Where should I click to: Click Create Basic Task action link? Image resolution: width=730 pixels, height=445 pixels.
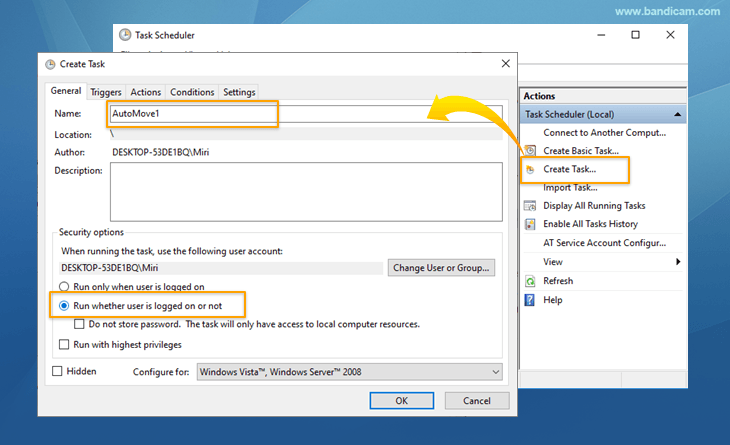pos(581,151)
